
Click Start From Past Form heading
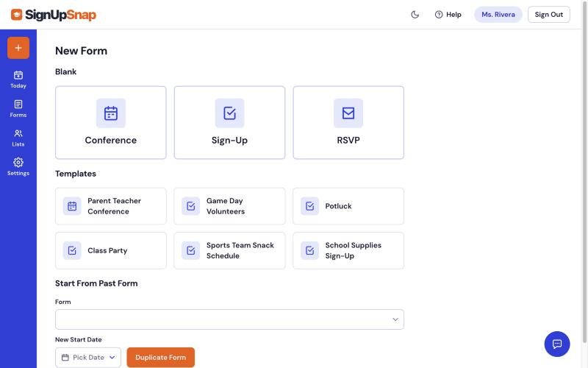(x=96, y=283)
